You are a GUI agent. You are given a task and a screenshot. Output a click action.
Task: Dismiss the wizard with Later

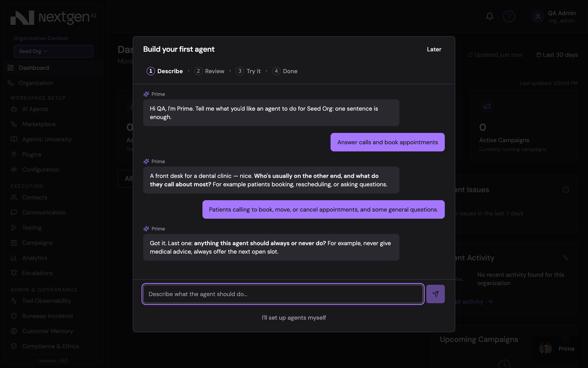434,49
